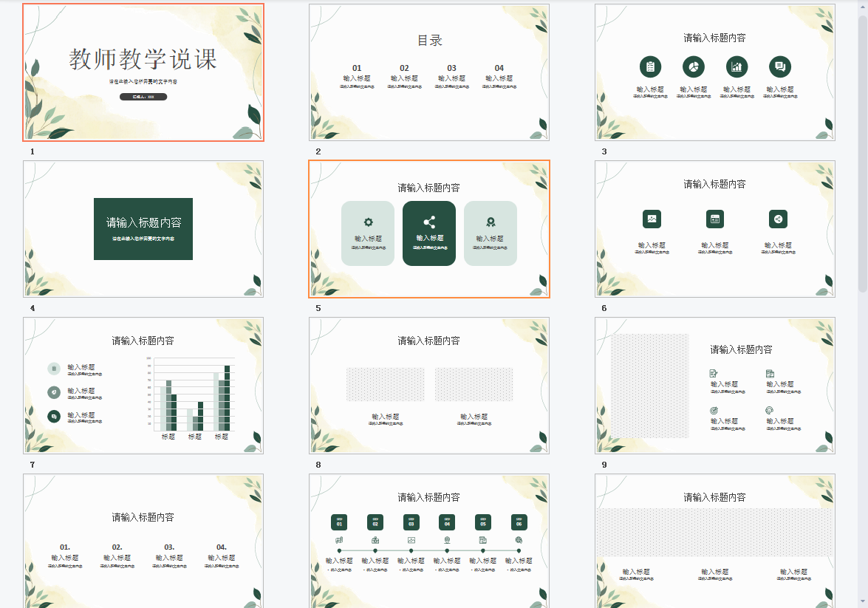
Task: Click chat bubble circle icon on slide 3
Action: tap(780, 67)
